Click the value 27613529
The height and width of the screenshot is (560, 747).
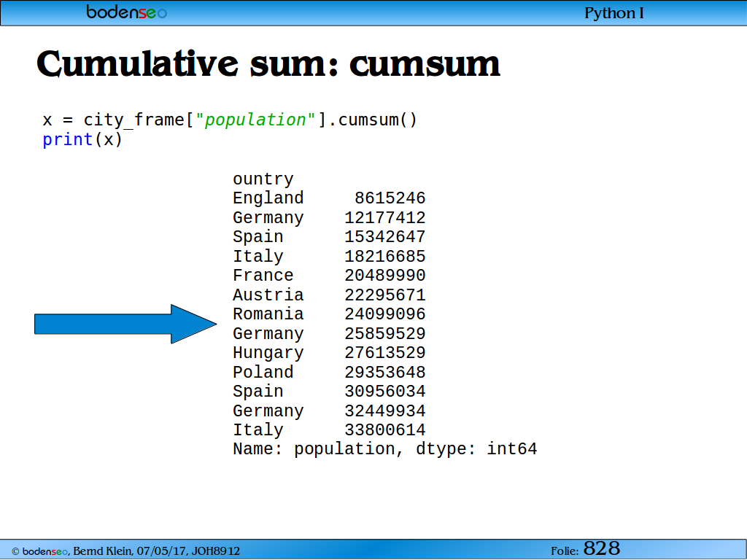click(385, 352)
